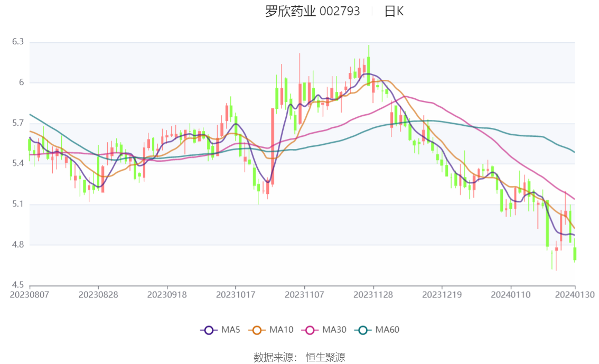Click x-axis date label 20231017
The height and width of the screenshot is (364, 599).
pos(236,295)
